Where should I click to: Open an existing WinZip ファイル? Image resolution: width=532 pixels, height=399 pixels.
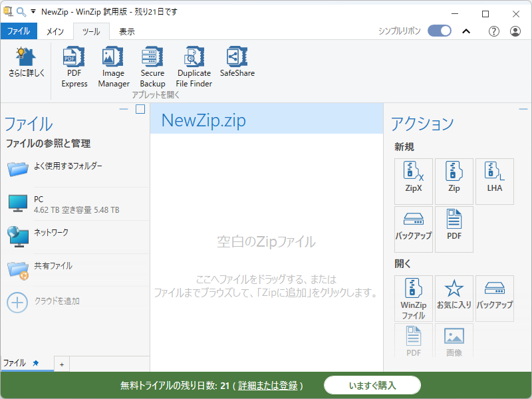pos(414,298)
